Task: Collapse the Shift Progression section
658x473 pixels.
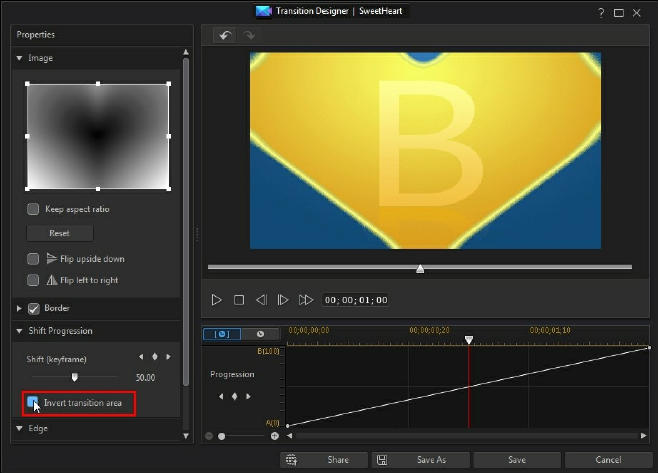Action: click(x=19, y=331)
